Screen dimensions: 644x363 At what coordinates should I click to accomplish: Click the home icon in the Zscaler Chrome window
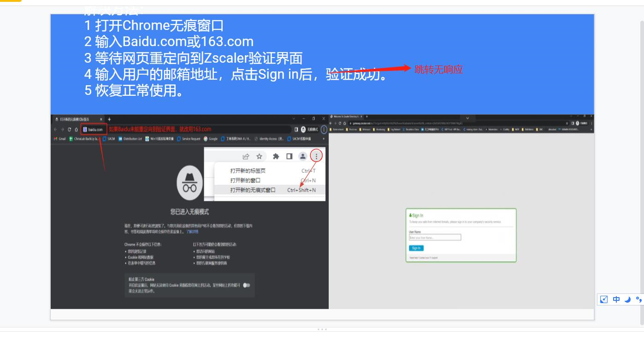tap(345, 123)
